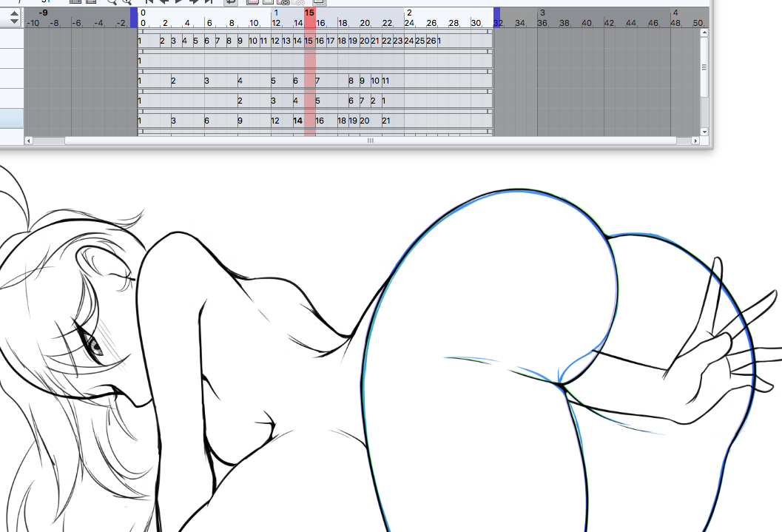Step back one frame with the previous-frame arrow
The height and width of the screenshot is (532, 782).
164,1
